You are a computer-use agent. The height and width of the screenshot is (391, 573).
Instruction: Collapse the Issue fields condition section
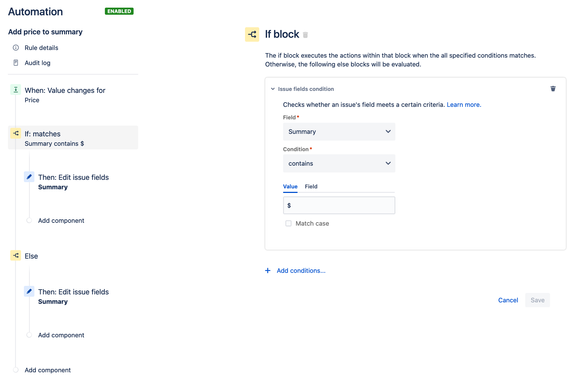point(273,89)
